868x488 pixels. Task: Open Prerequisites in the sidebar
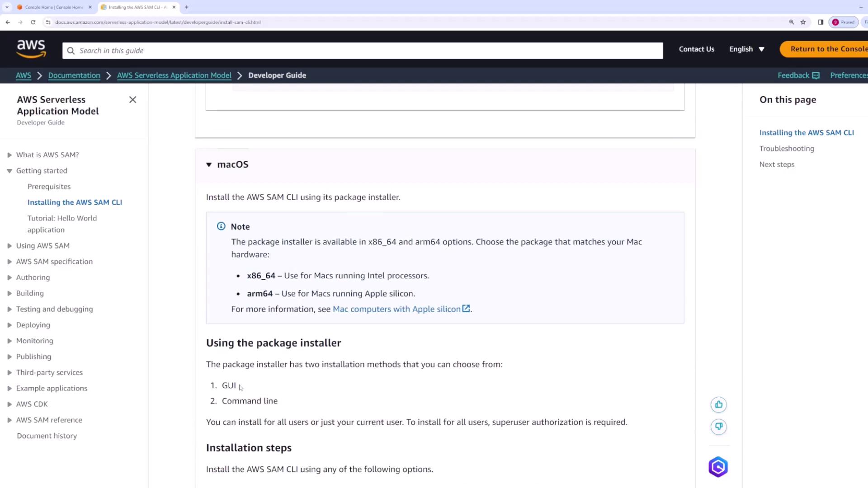tap(49, 187)
